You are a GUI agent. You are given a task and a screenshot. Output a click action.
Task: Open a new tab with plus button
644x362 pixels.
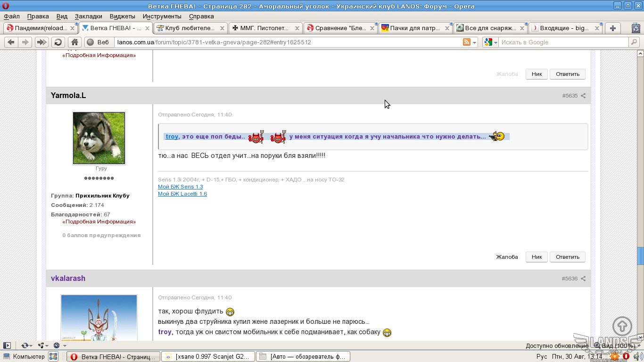[x=612, y=28]
